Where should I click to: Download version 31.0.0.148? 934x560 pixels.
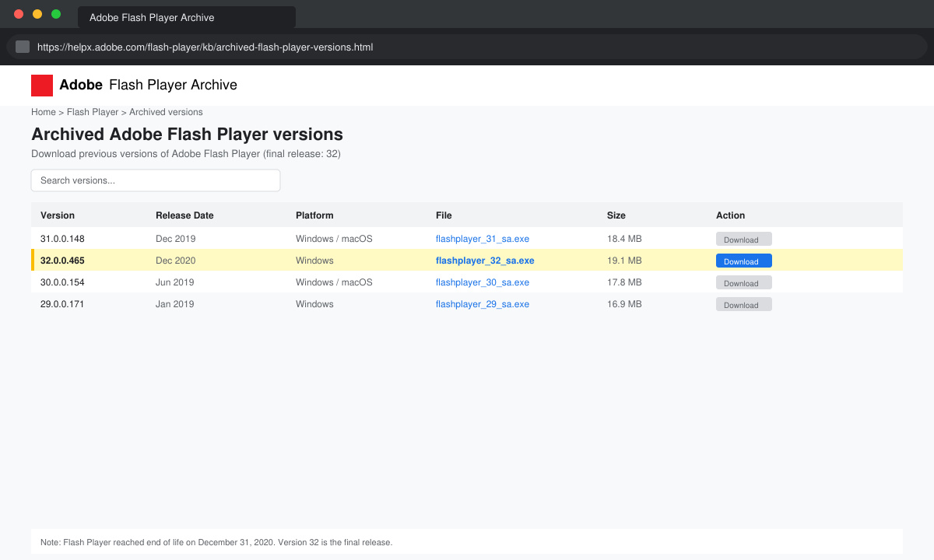pyautogui.click(x=744, y=240)
